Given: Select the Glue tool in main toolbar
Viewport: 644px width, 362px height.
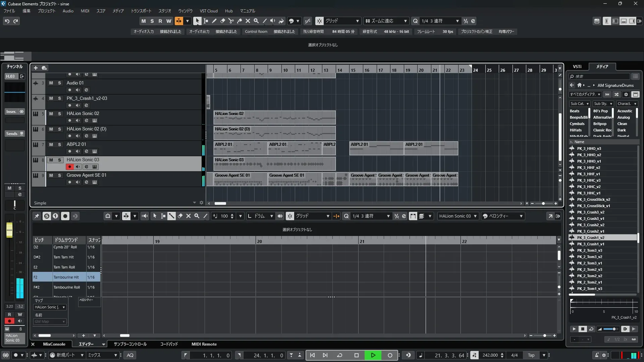Looking at the screenshot, I should pyautogui.click(x=239, y=21).
